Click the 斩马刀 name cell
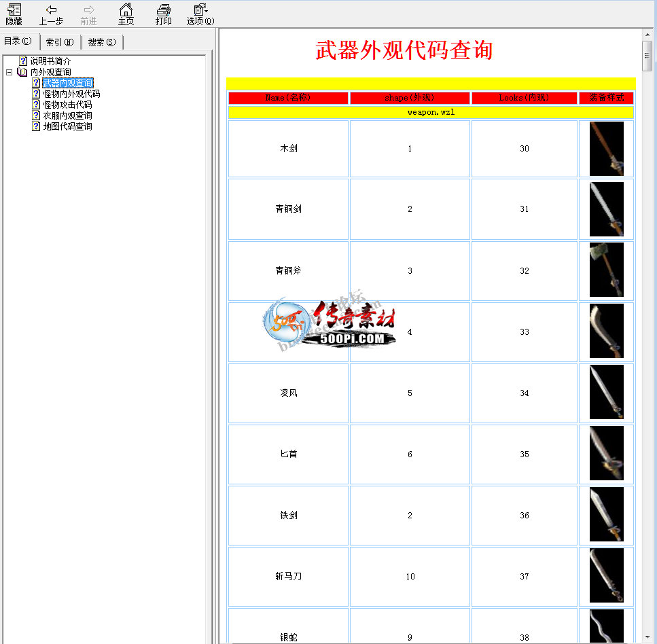Image resolution: width=657 pixels, height=644 pixels. coord(288,577)
